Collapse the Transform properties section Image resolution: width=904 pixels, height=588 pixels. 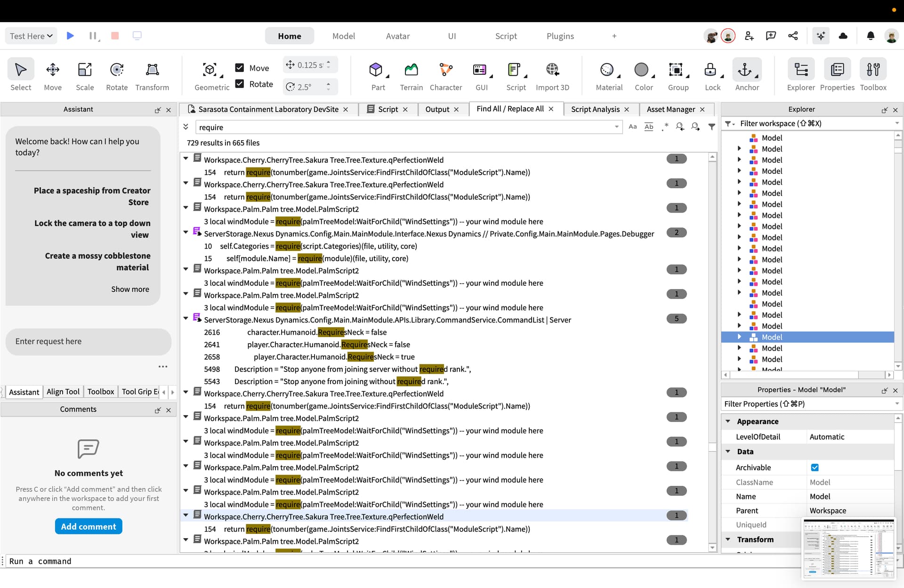[728, 540]
